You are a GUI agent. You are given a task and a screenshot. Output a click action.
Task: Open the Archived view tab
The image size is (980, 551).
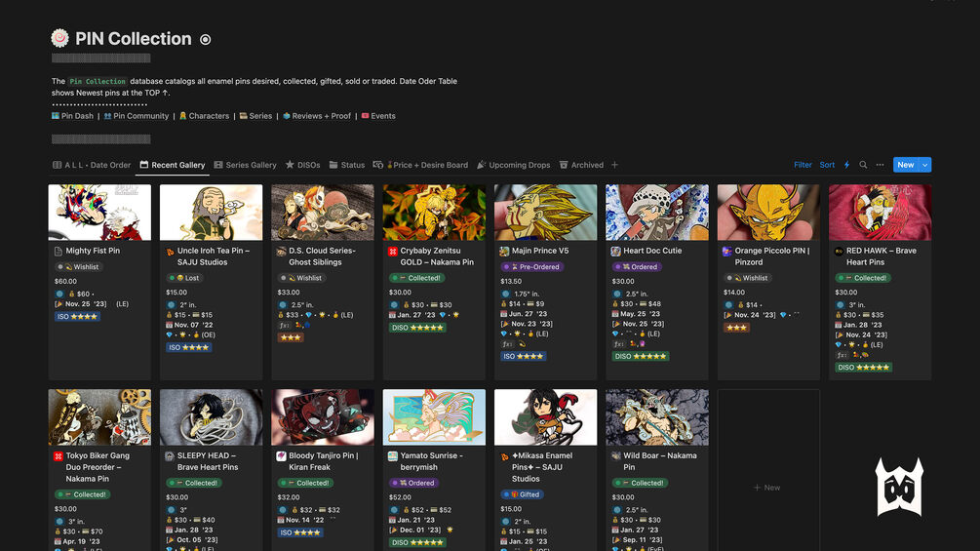[581, 165]
